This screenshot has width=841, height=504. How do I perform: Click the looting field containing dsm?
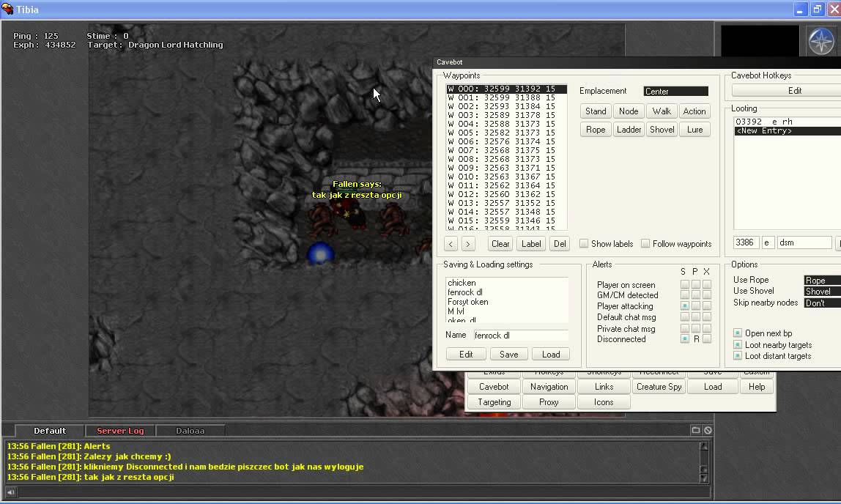point(804,243)
